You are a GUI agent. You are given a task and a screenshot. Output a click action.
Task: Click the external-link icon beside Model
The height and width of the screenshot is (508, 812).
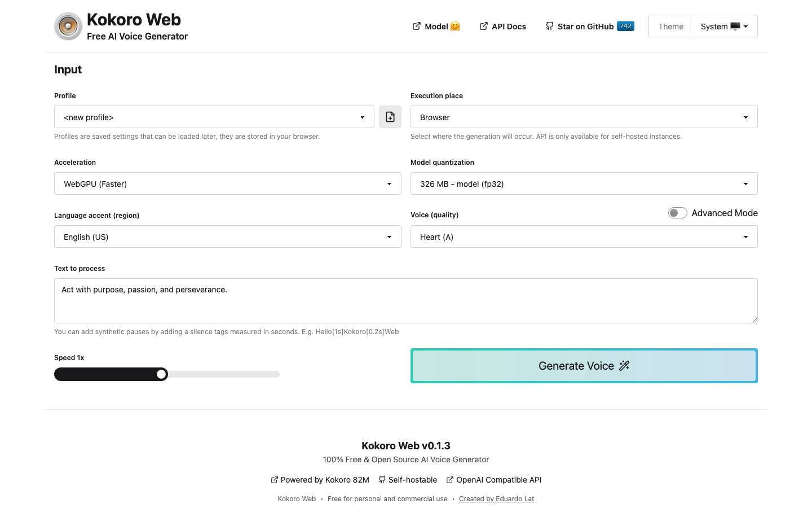417,26
